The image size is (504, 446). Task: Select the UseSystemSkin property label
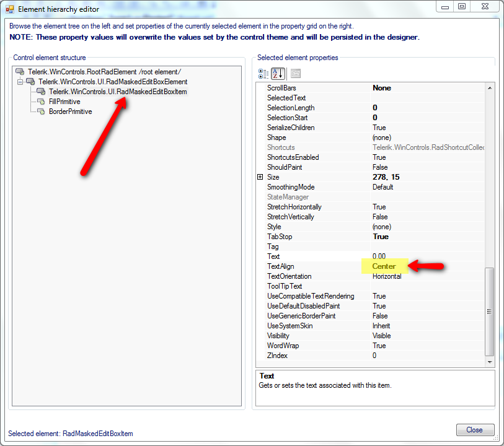[290, 326]
